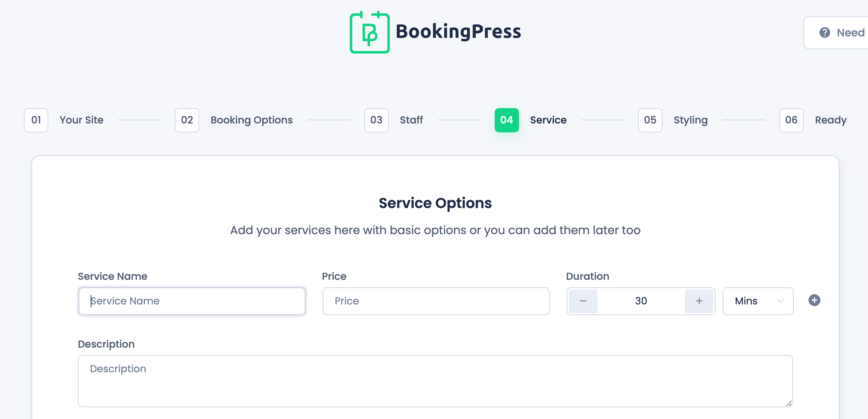
Task: Click the BookingPress calendar logo icon
Action: 369,32
